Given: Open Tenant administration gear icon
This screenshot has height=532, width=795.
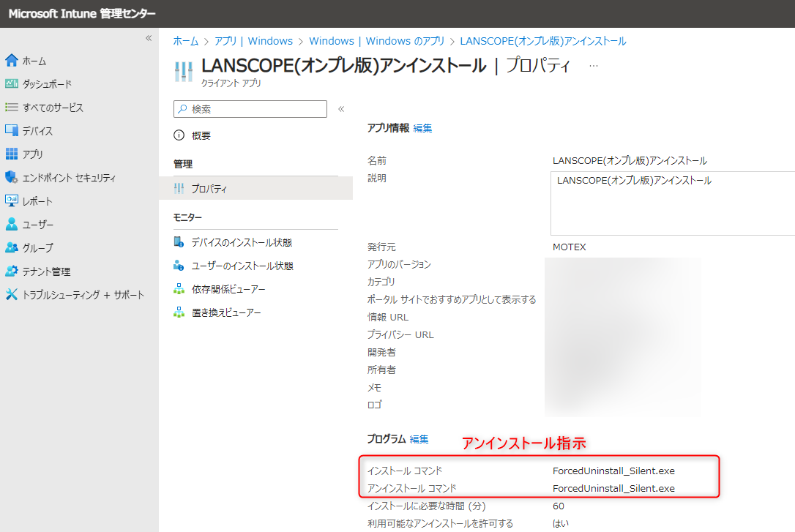Looking at the screenshot, I should point(11,271).
